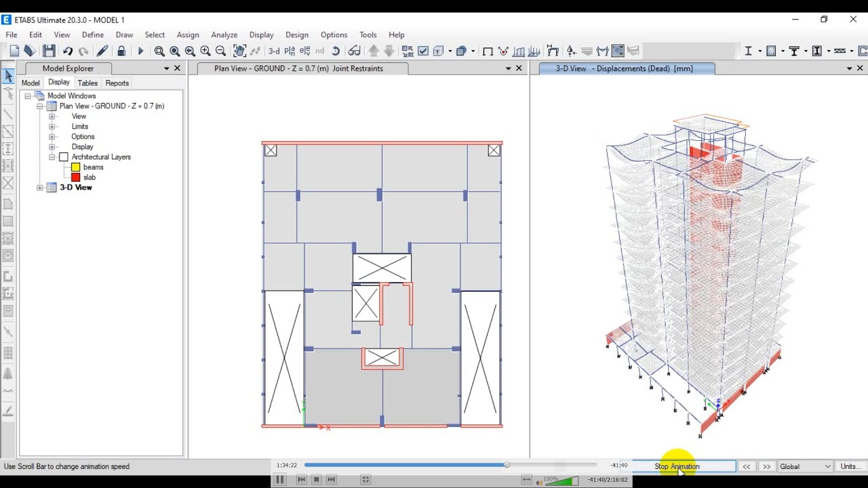Click the New Model blank page icon

pos(14,51)
